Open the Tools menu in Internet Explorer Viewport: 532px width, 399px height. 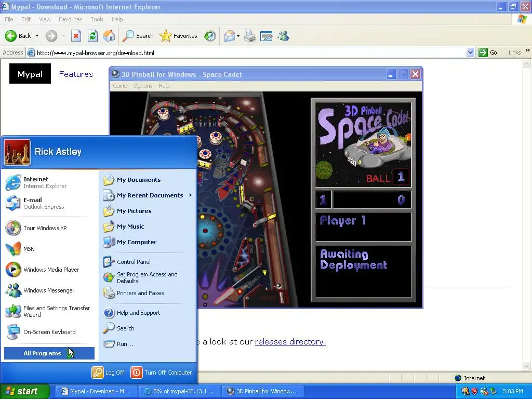tap(97, 19)
